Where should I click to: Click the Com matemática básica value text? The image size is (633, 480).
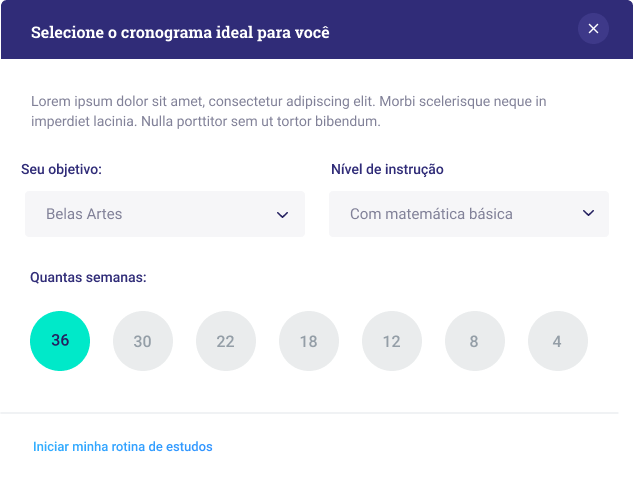[x=431, y=214]
